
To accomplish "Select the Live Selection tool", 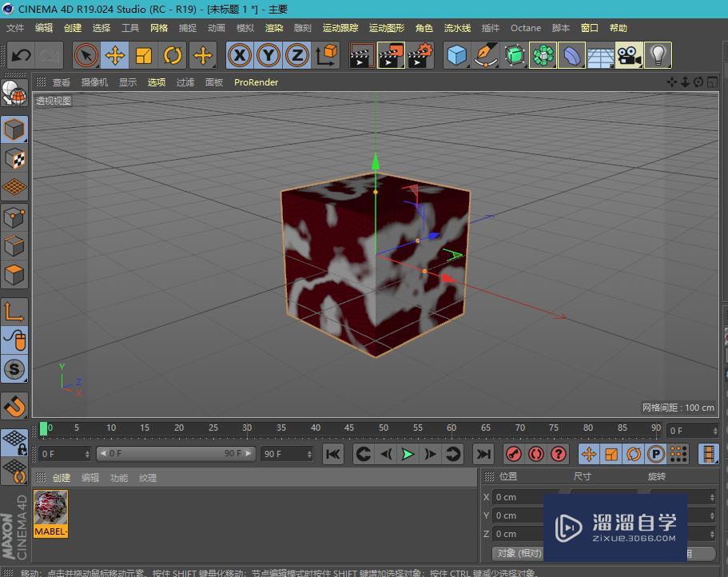I will [x=86, y=55].
